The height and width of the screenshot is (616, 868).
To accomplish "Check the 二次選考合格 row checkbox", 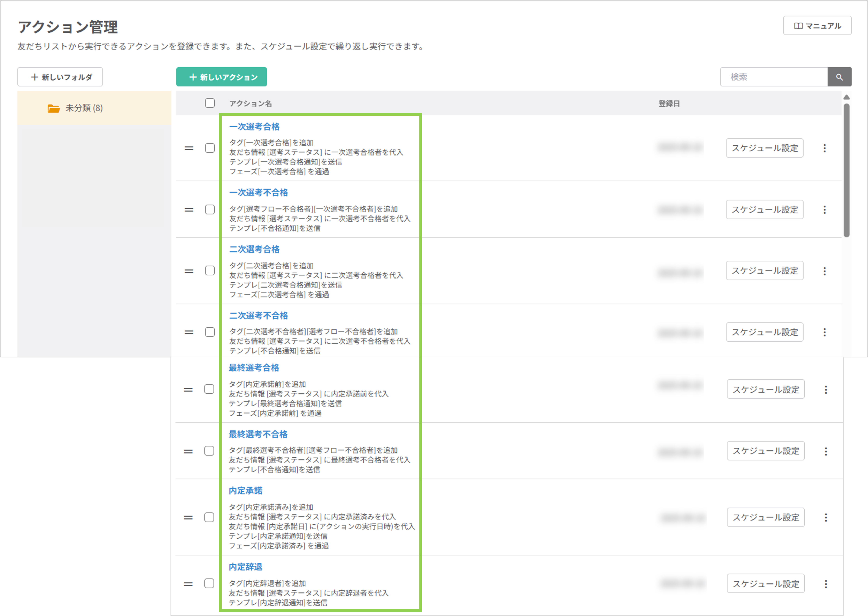I will 210,271.
